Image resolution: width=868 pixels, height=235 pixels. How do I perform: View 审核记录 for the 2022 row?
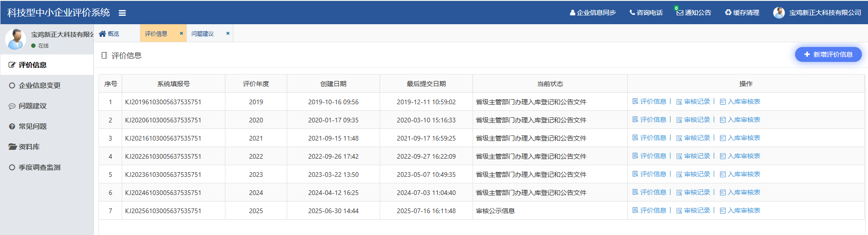(x=693, y=156)
